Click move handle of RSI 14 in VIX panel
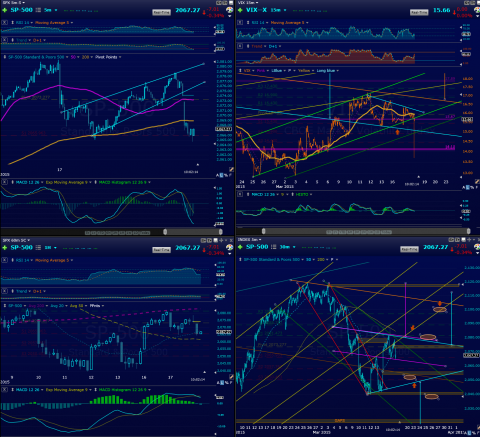The image size is (480, 437). pyautogui.click(x=248, y=23)
